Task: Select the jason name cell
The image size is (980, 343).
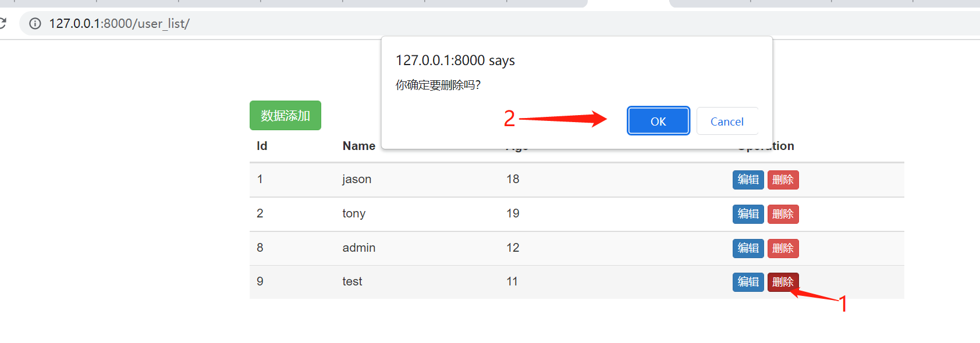Action: (x=357, y=179)
